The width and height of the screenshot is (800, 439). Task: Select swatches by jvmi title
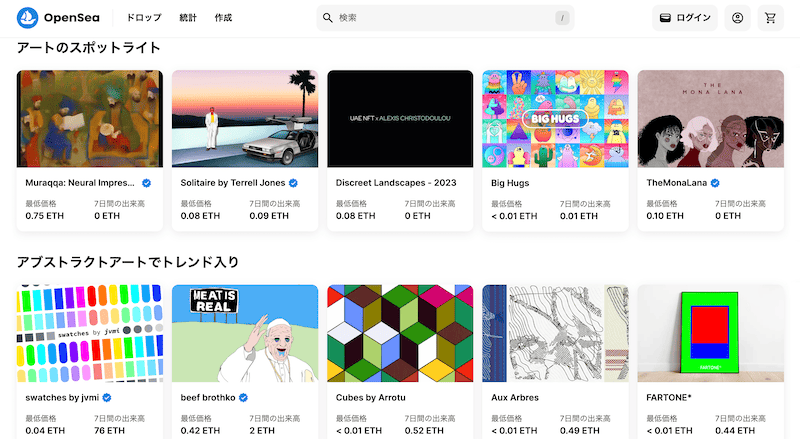[x=62, y=398]
